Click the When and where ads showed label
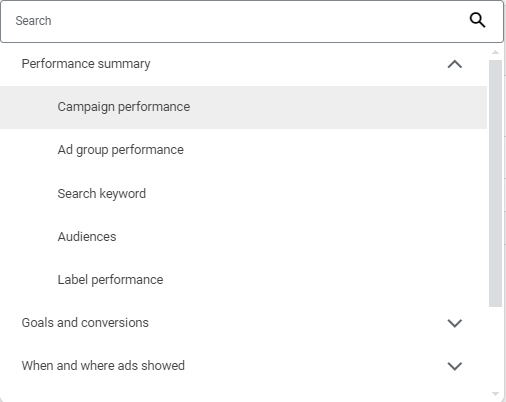 103,366
